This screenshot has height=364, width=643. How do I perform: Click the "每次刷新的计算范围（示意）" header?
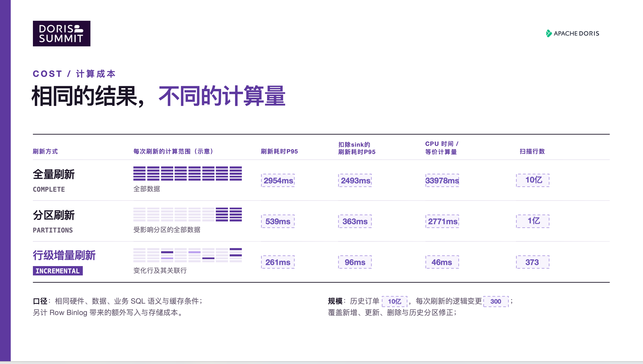point(173,151)
